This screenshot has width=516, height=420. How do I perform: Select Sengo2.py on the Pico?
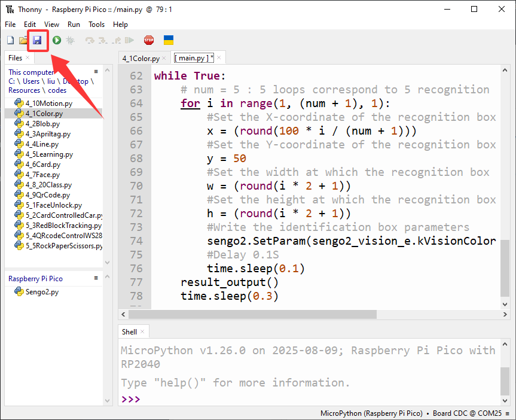42,292
